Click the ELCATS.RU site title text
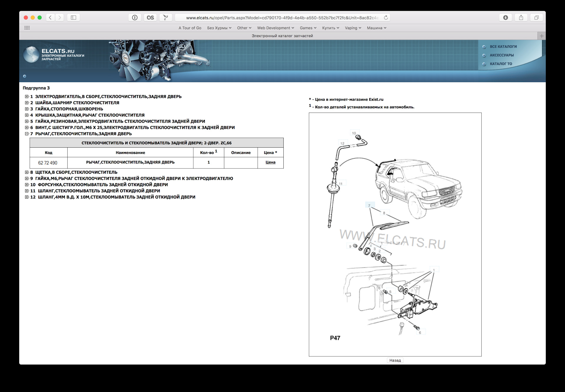Image resolution: width=565 pixels, height=392 pixels. [58, 51]
